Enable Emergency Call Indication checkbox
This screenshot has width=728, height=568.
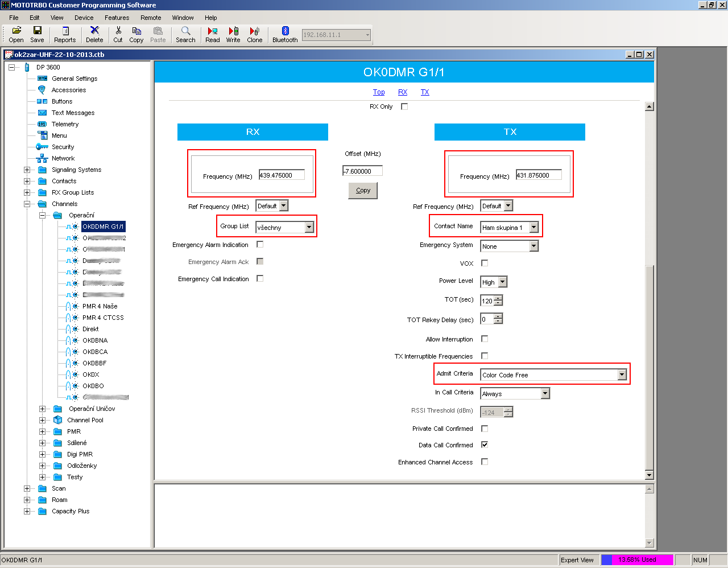(260, 278)
